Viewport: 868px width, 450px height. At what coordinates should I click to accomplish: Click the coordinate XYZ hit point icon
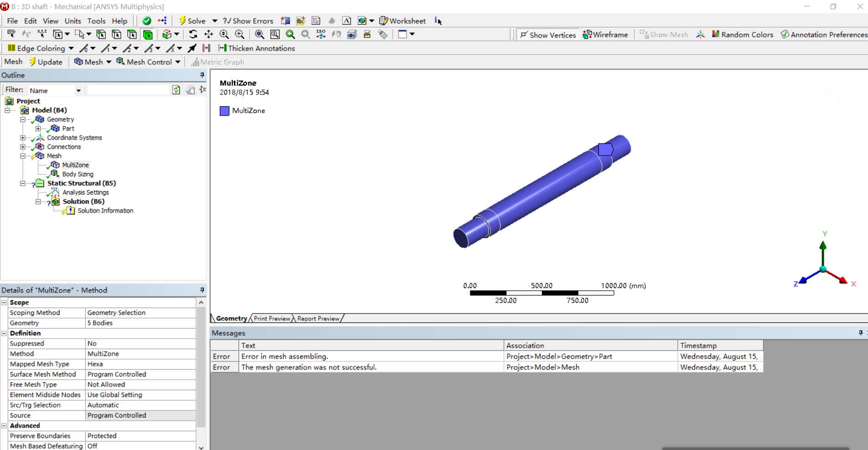click(x=42, y=34)
